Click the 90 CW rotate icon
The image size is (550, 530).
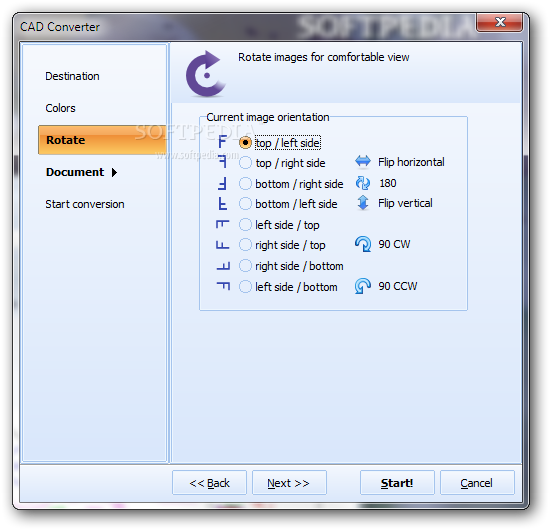[x=363, y=244]
